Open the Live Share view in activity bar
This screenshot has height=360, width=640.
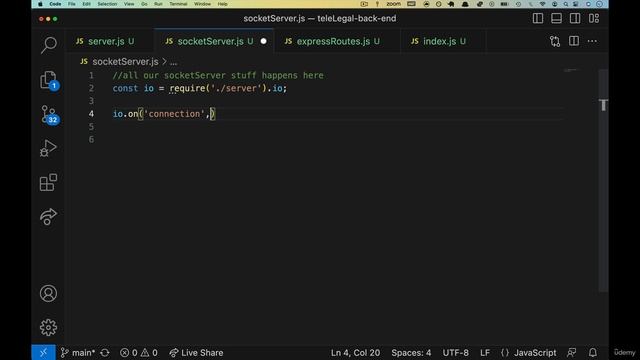click(x=48, y=216)
